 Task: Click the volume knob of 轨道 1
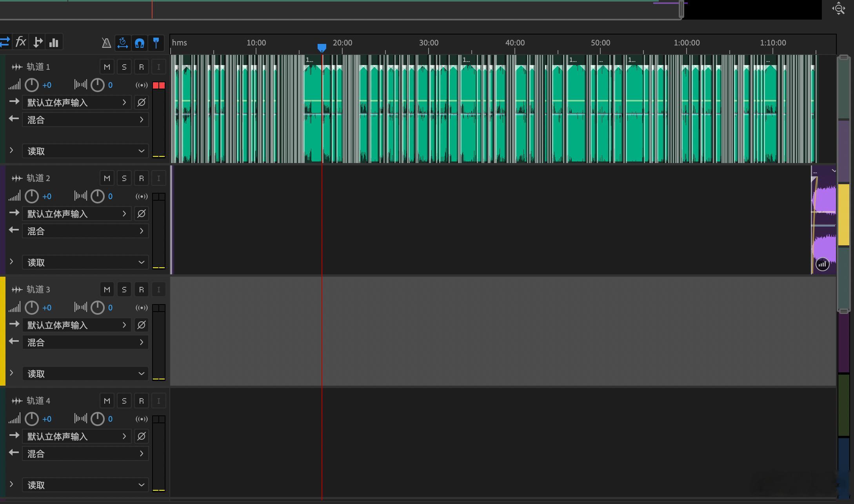(x=32, y=85)
